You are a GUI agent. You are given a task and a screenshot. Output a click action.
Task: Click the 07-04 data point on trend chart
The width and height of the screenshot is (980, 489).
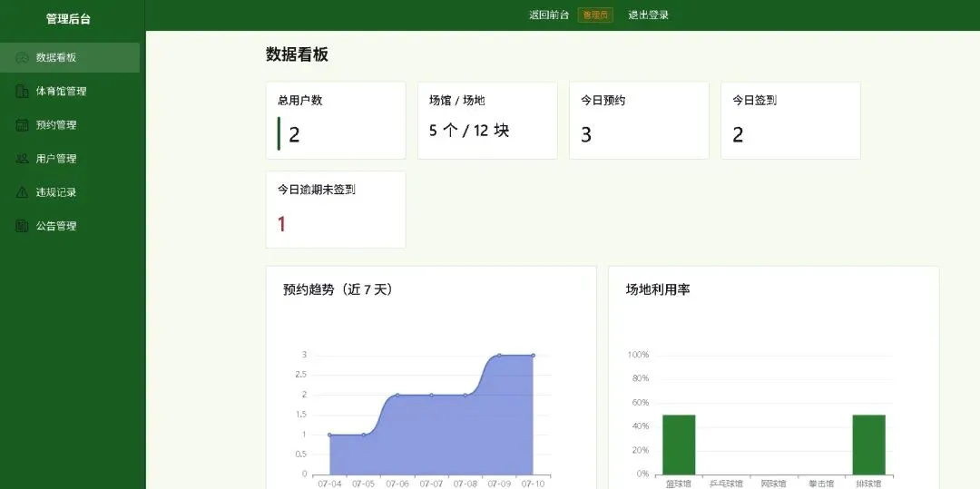tap(330, 435)
